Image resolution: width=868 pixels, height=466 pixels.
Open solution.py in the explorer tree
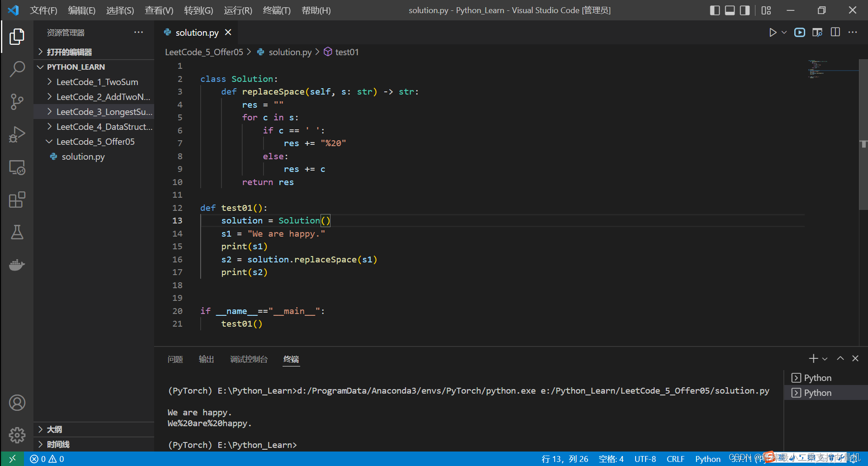[94, 157]
